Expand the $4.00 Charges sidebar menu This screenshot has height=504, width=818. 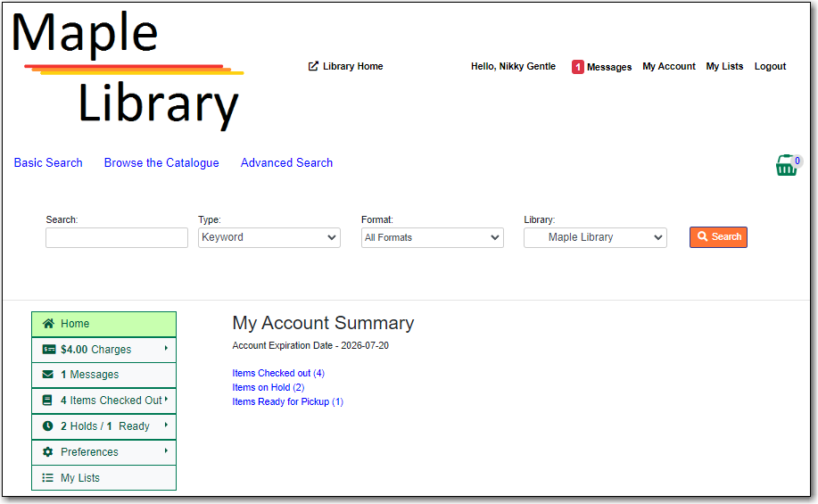pos(103,350)
